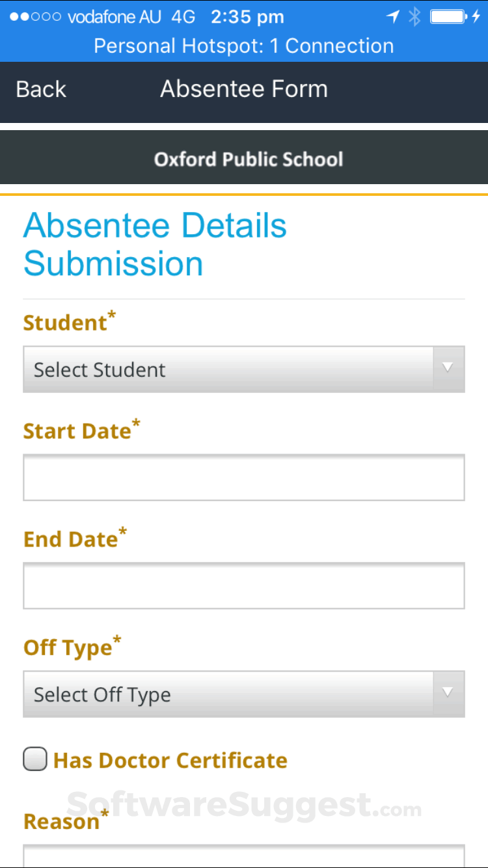Click into the Reason text field
This screenshot has height=868, width=488.
click(243, 856)
